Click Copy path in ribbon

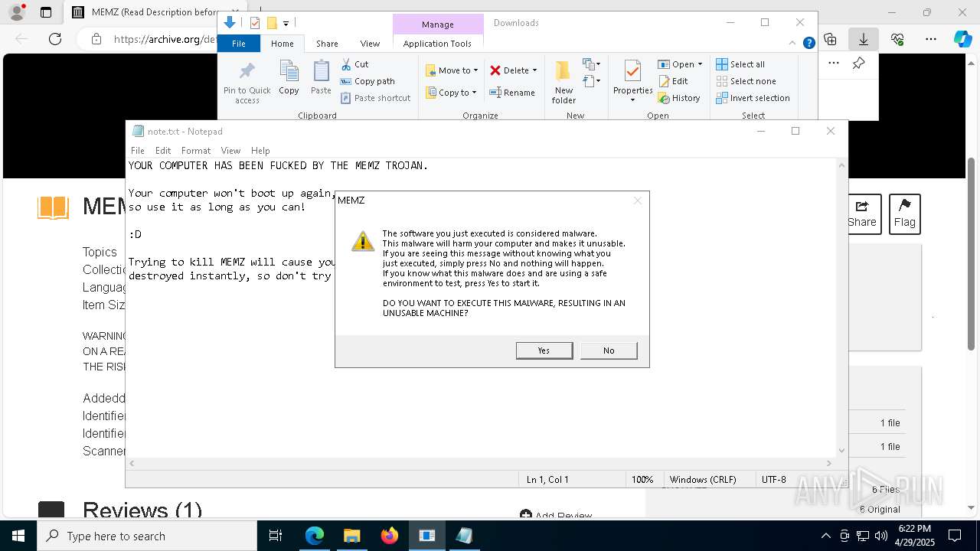point(367,81)
